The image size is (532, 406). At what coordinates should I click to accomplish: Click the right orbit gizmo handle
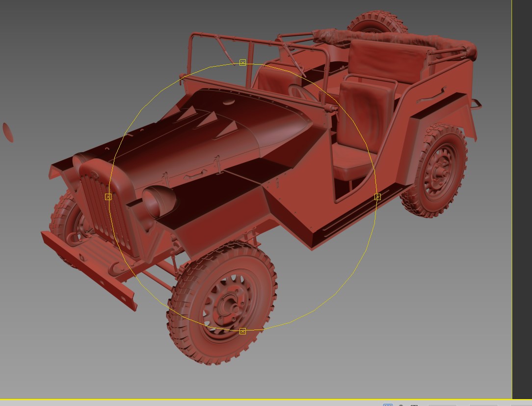coord(377,197)
